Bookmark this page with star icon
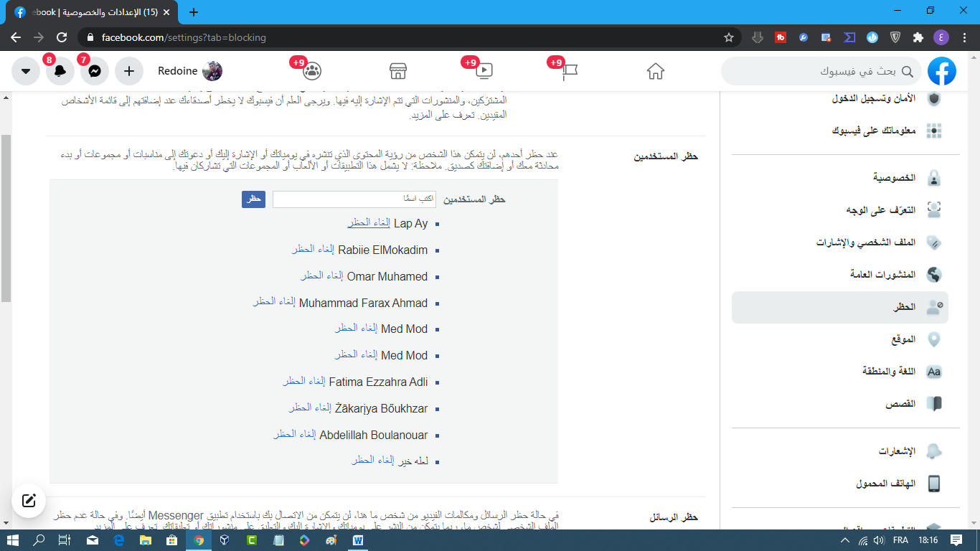This screenshot has width=980, height=551. pos(729,37)
